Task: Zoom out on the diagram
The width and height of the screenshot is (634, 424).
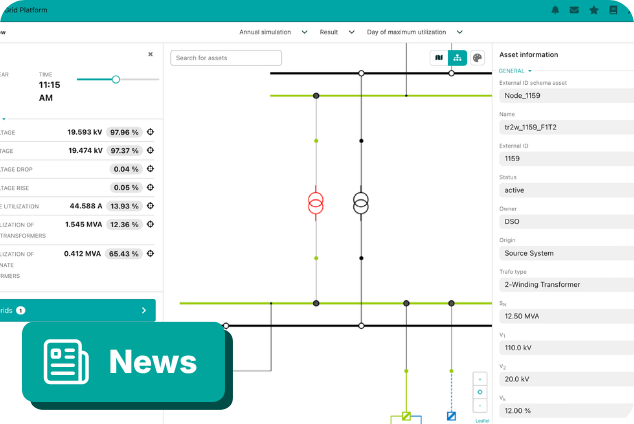Action: click(480, 405)
